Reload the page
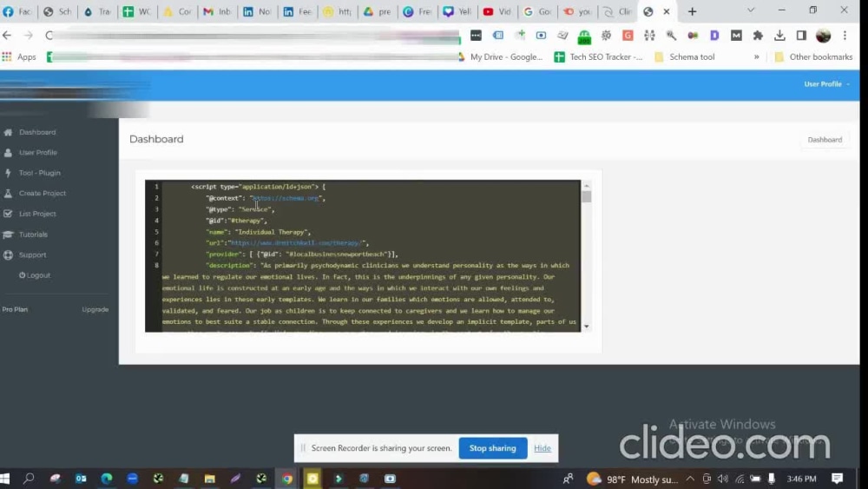 [x=49, y=36]
